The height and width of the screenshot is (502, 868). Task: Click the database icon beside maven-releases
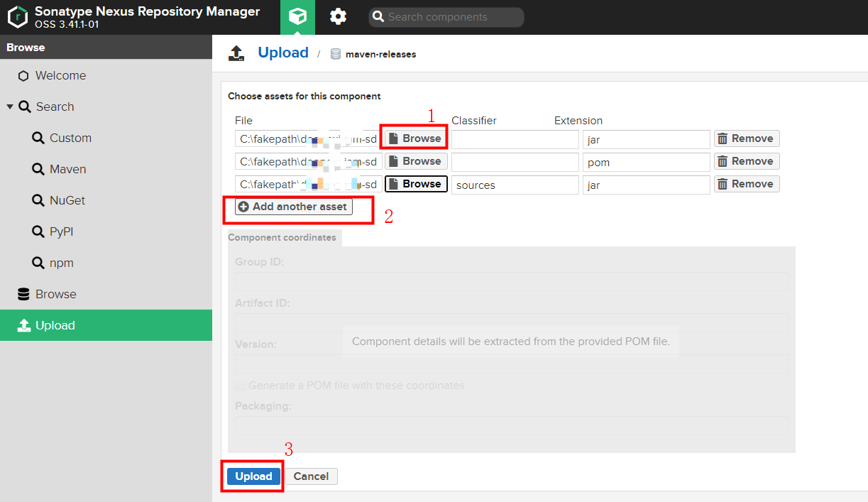tap(336, 54)
